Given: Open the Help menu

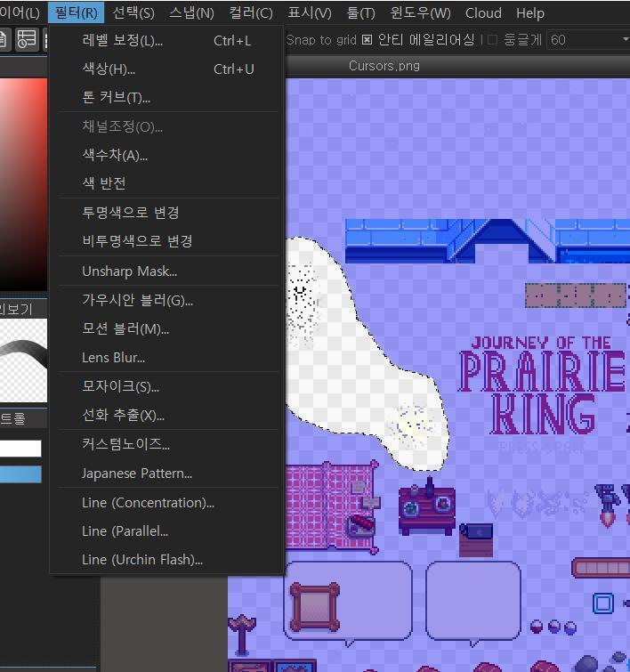Looking at the screenshot, I should click(530, 12).
